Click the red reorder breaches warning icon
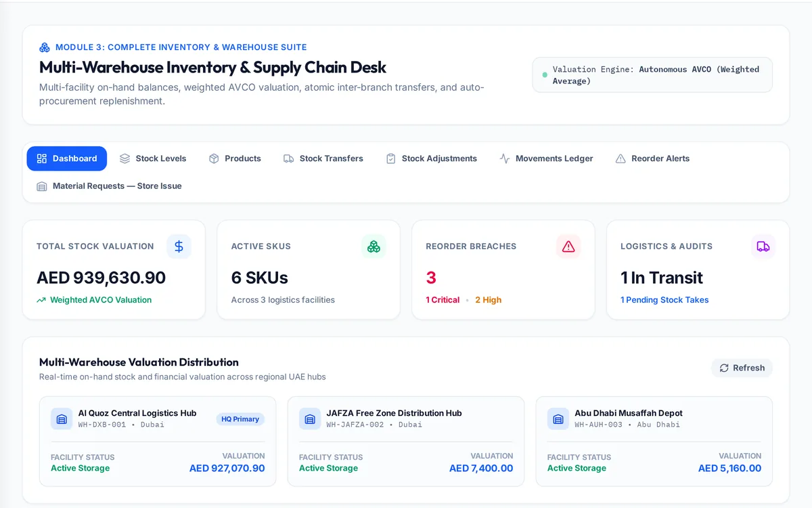 click(x=568, y=247)
